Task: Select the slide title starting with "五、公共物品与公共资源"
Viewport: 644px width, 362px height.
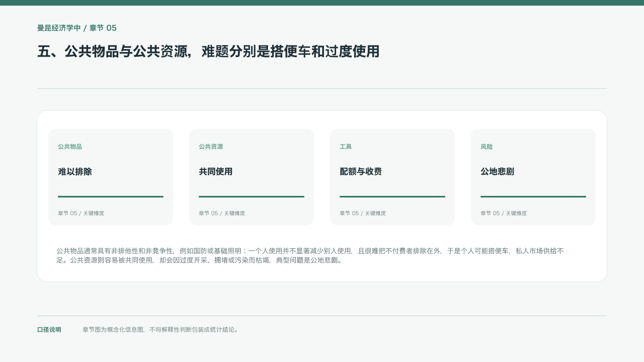Action: pos(208,51)
